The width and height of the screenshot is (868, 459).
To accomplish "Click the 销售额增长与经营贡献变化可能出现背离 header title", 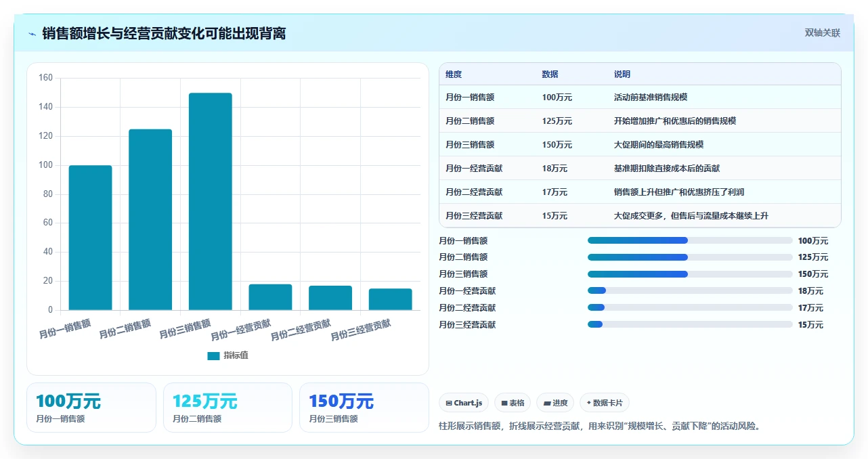I will click(x=164, y=34).
